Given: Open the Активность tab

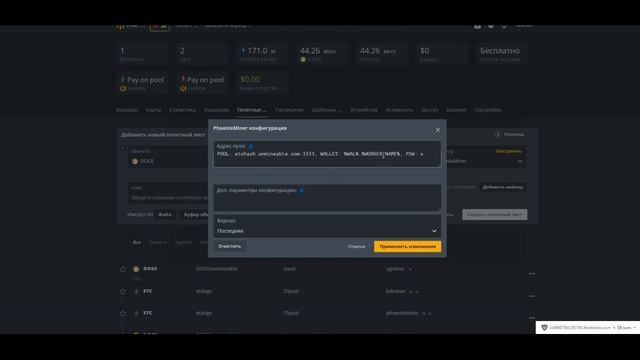Looking at the screenshot, I should coord(399,110).
